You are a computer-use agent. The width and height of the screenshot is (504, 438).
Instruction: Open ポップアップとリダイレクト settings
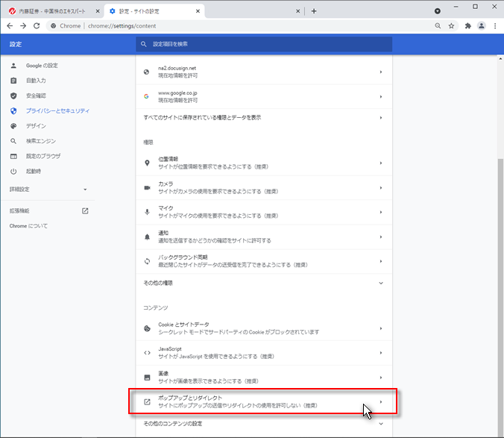tap(261, 402)
